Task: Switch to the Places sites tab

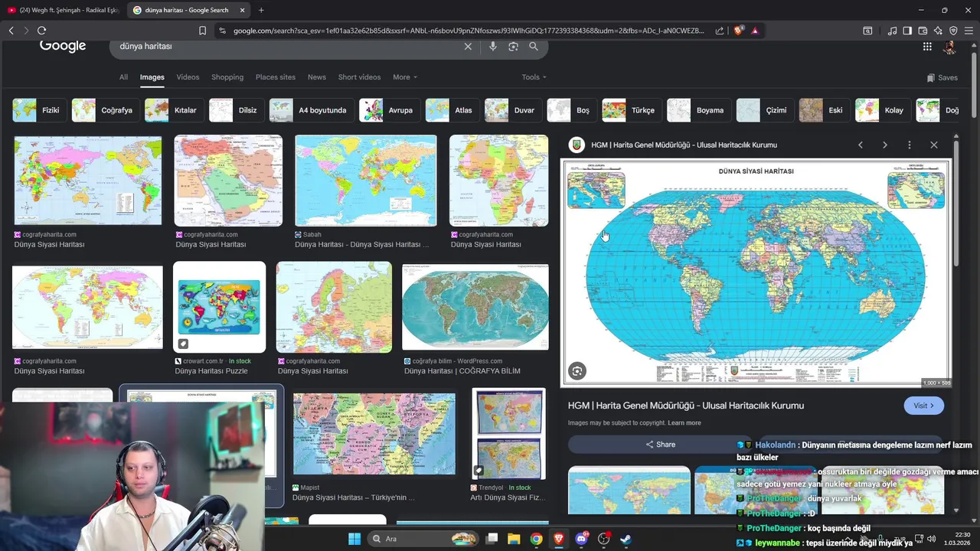Action: [x=276, y=77]
